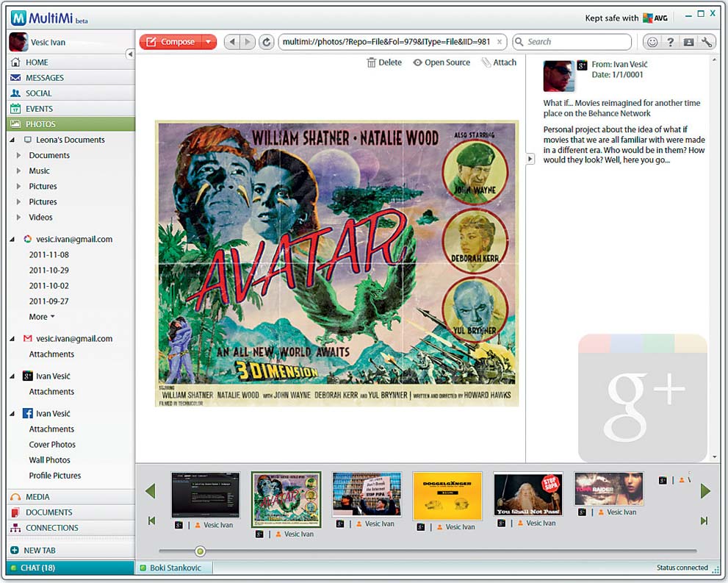Expand the More albums dropdown
The height and width of the screenshot is (583, 728).
point(42,317)
